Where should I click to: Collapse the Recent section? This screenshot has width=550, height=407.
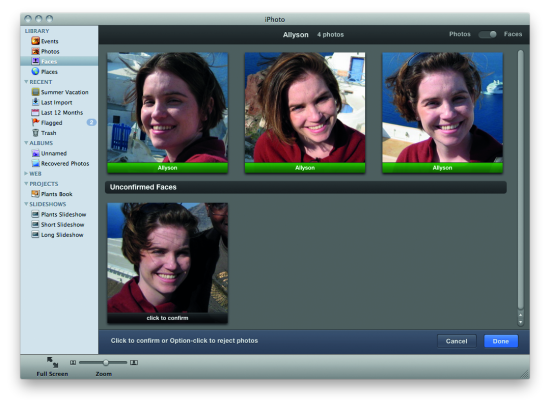pos(26,82)
